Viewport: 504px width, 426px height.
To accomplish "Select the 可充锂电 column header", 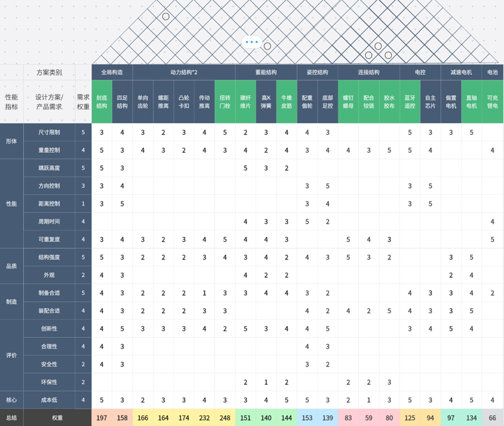I will (x=492, y=102).
